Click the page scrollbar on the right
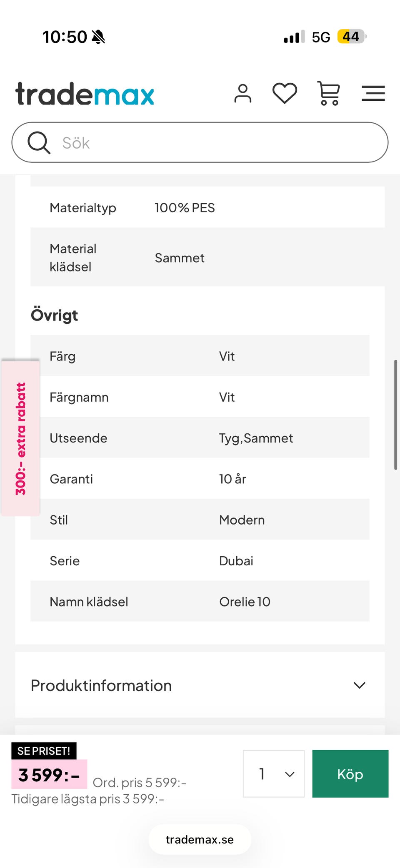This screenshot has width=400, height=868. point(395,415)
